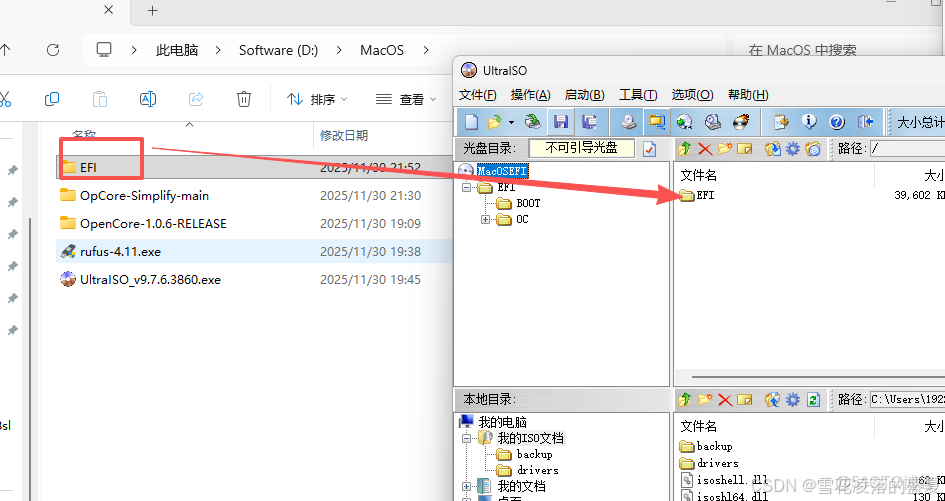Open the 帮助(H) menu
Screen dimensions: 945x501
(748, 95)
